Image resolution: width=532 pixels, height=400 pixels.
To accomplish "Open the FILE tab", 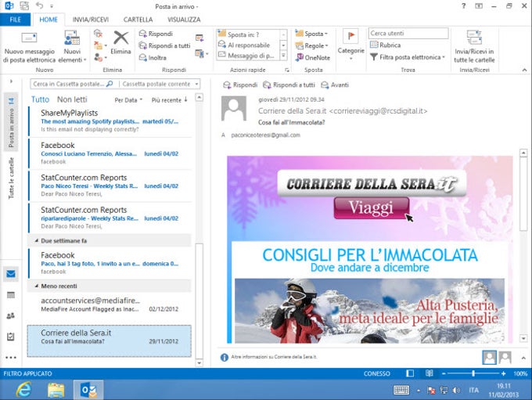I will [x=16, y=20].
